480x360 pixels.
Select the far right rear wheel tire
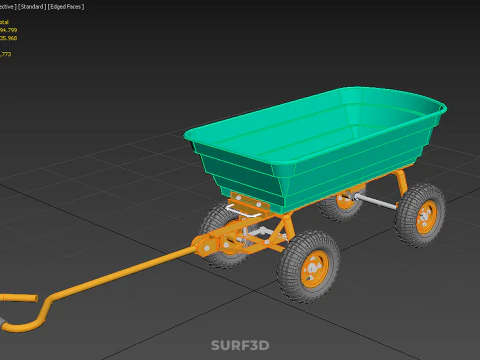point(421,215)
